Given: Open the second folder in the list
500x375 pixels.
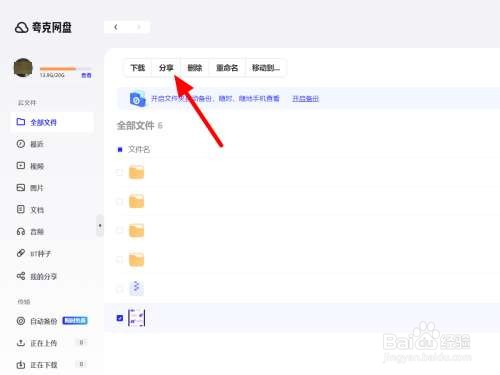Looking at the screenshot, I should click(x=136, y=201).
